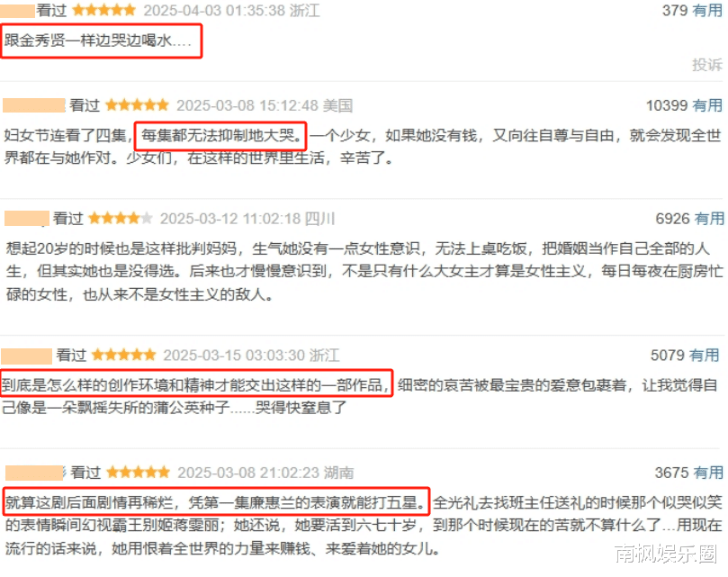Screen dimensions: 728x577
Task: Open the username of the 四川 reviewer
Action: point(27,219)
